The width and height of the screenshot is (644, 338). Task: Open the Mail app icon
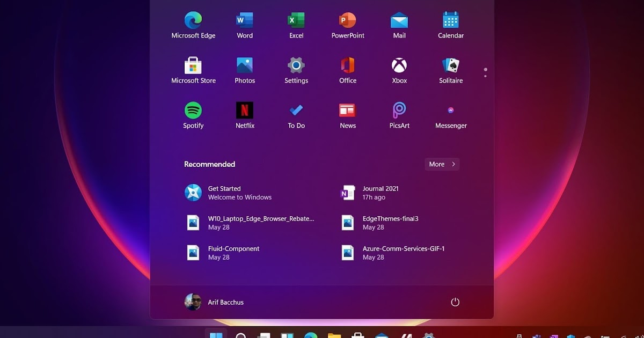(x=399, y=26)
